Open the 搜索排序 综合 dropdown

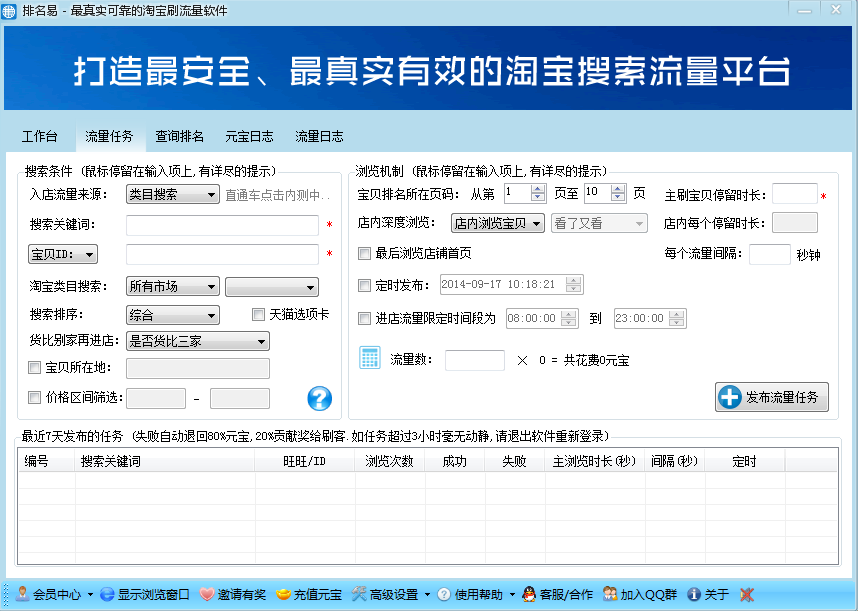pyautogui.click(x=172, y=315)
